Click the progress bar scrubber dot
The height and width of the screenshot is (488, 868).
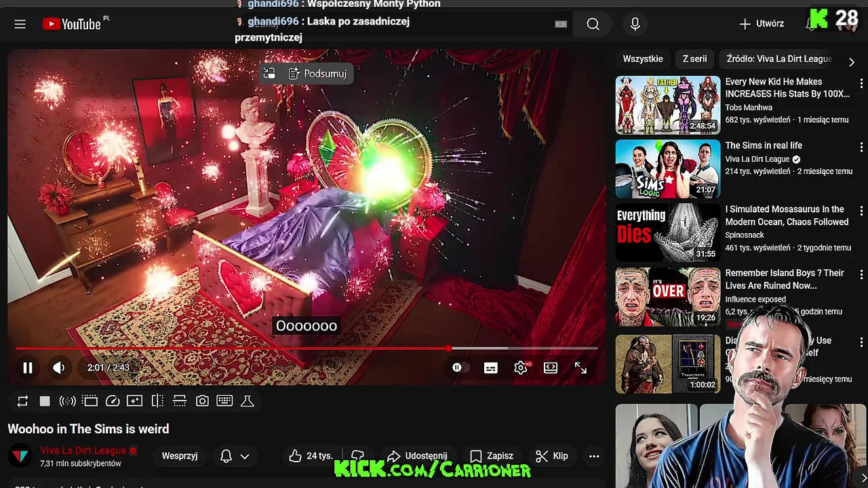(x=448, y=348)
